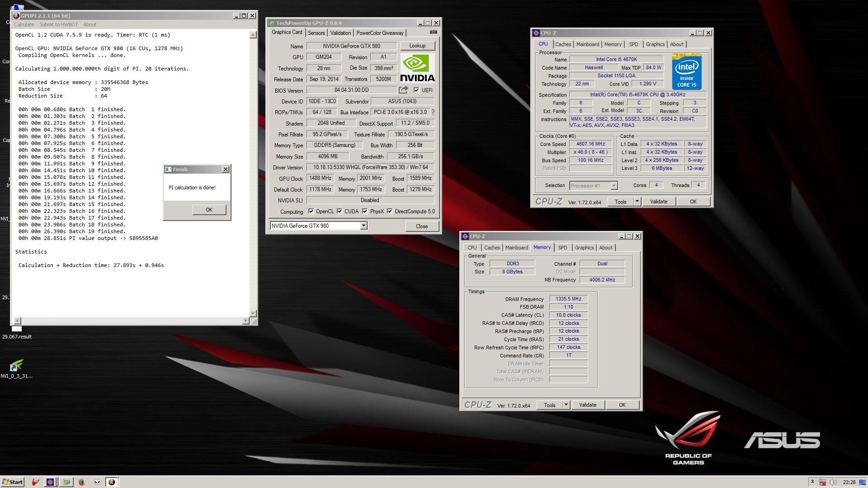
Task: Click the Close button in GPU-Z
Action: 421,226
